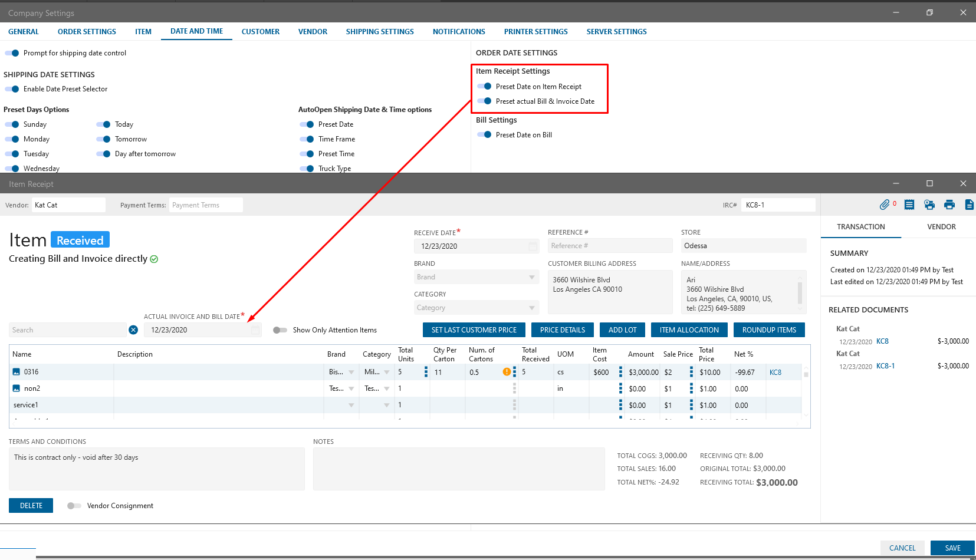
Task: Open the KC8-1 related document link
Action: click(x=885, y=366)
